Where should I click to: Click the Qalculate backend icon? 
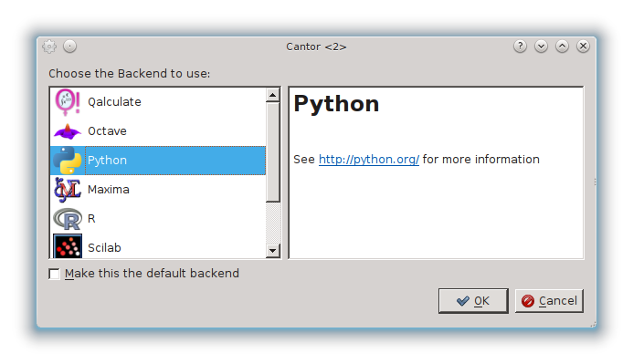point(68,102)
